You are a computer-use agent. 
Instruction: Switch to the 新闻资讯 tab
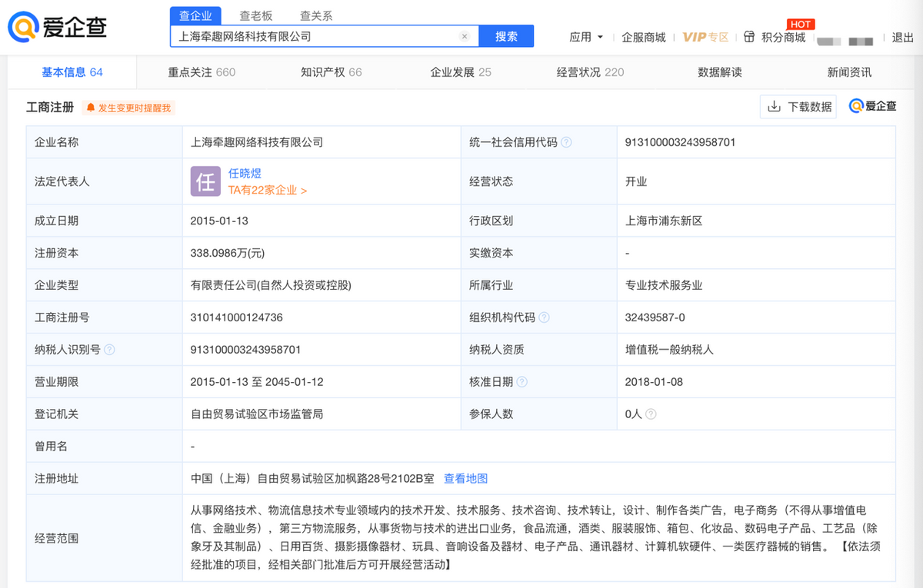tap(851, 71)
